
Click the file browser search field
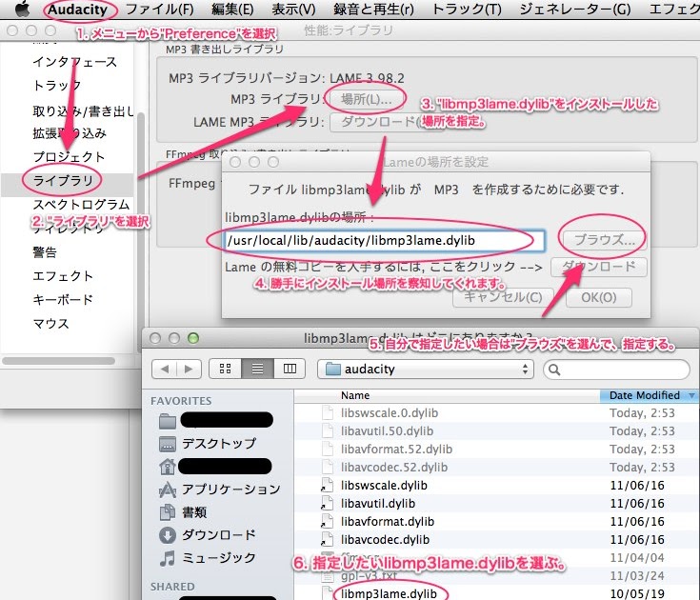(616, 370)
